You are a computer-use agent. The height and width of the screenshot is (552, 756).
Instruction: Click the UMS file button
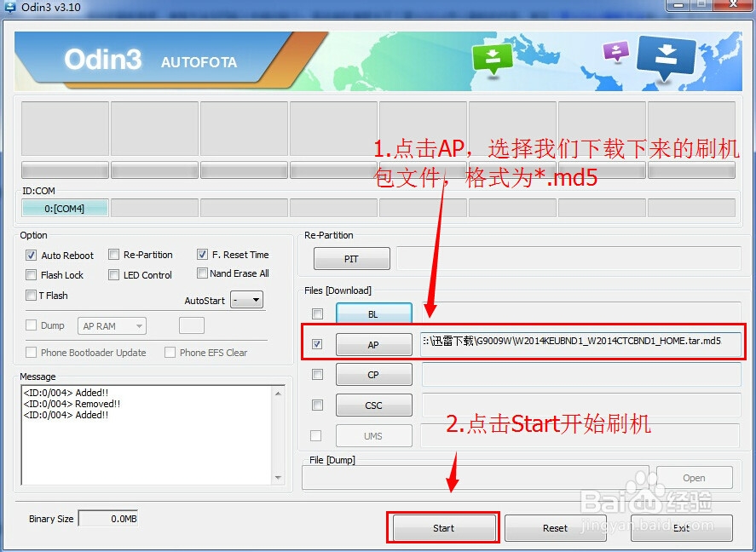tap(373, 436)
